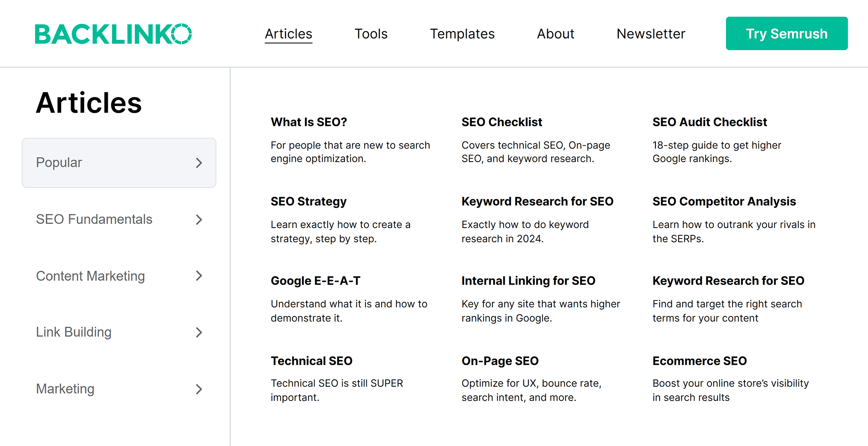The width and height of the screenshot is (868, 446).
Task: Open the Google E-E-A-T article
Action: (316, 281)
